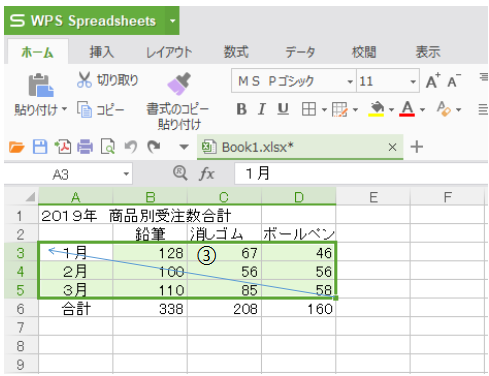Save using the floppy disk icon
489x376 pixels.
40,147
